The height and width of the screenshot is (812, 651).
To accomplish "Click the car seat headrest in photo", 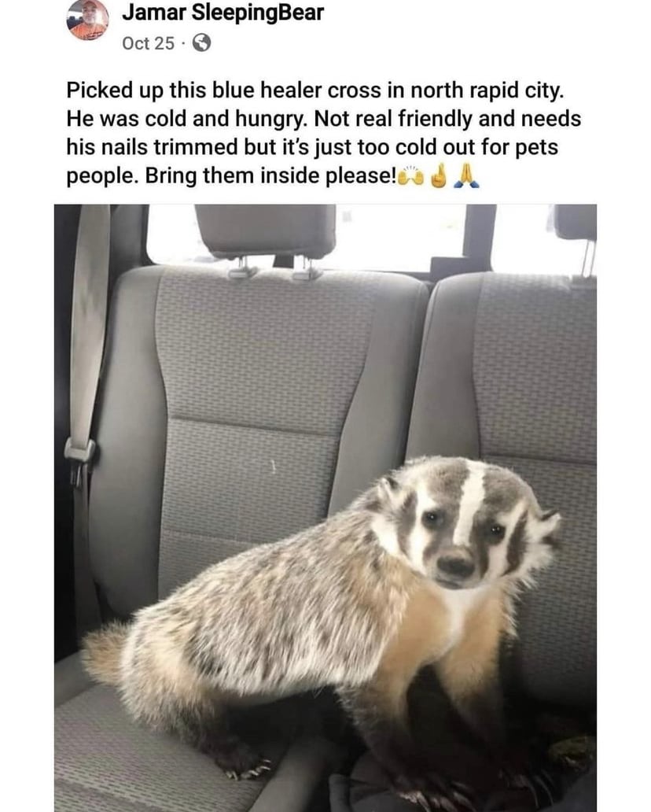I will coord(265,231).
